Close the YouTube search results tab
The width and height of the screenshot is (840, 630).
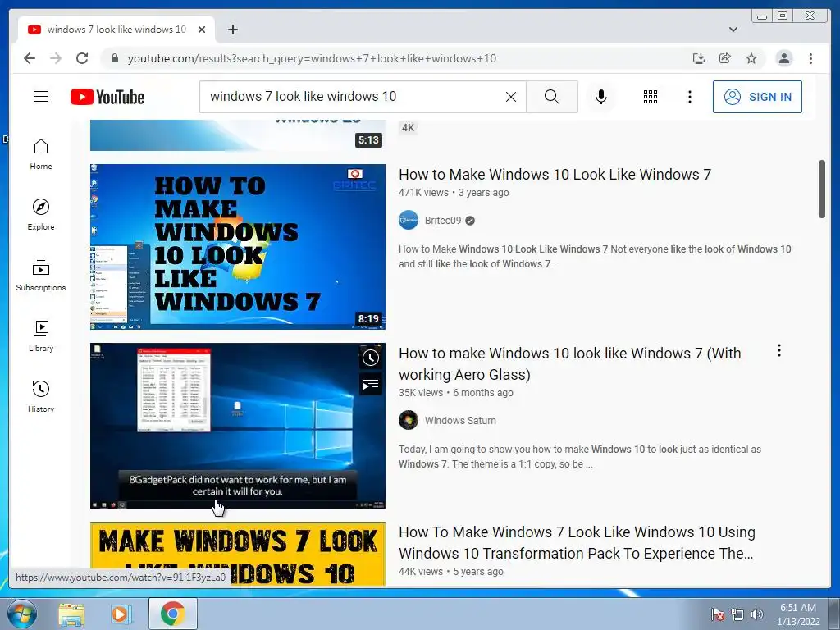[202, 30]
